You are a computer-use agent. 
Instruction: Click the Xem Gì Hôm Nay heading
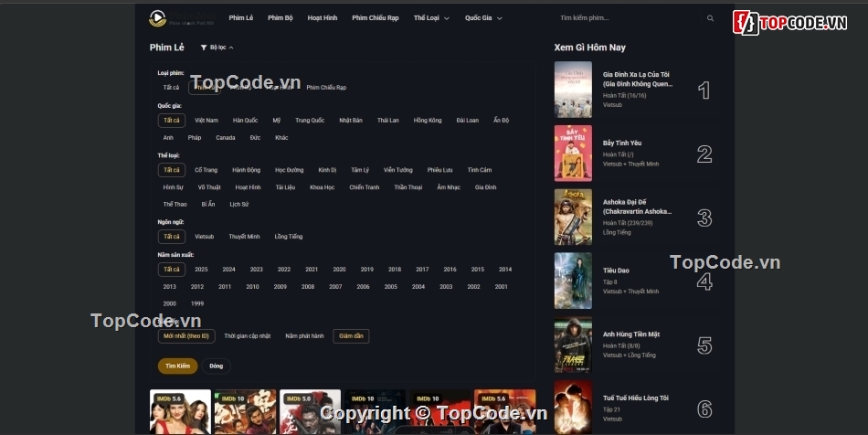589,48
